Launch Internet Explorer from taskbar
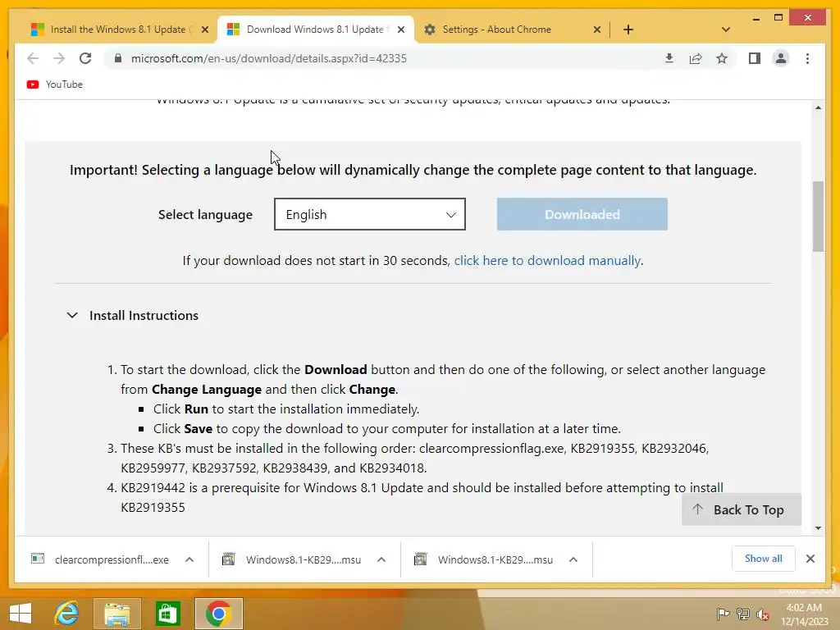Viewport: 840px width, 630px height. [x=67, y=614]
